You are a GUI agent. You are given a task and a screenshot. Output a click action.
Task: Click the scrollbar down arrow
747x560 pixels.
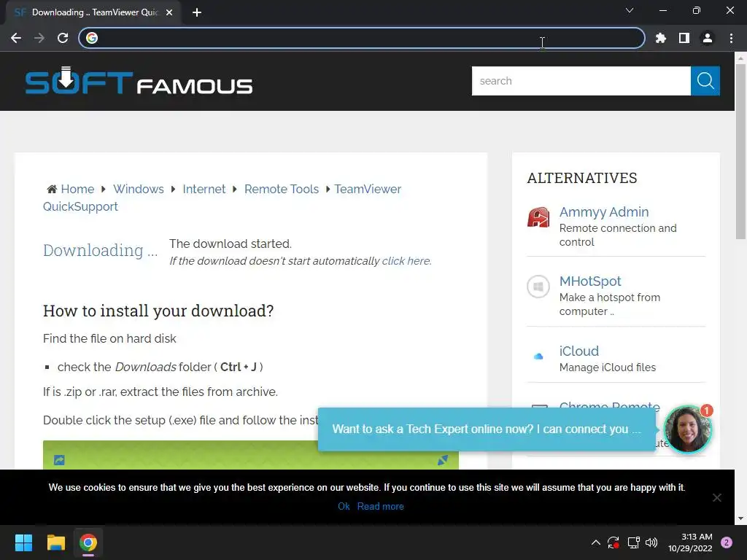click(x=740, y=518)
